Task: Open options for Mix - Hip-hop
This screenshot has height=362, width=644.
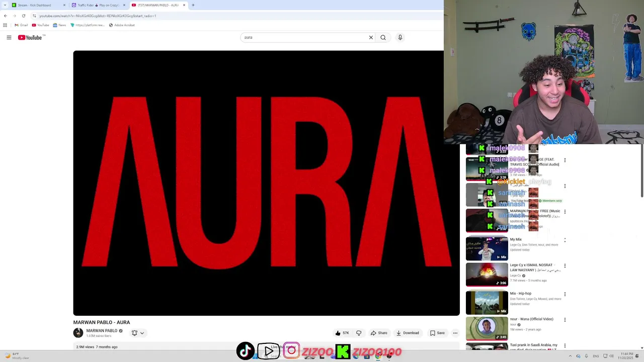Action: (x=565, y=294)
